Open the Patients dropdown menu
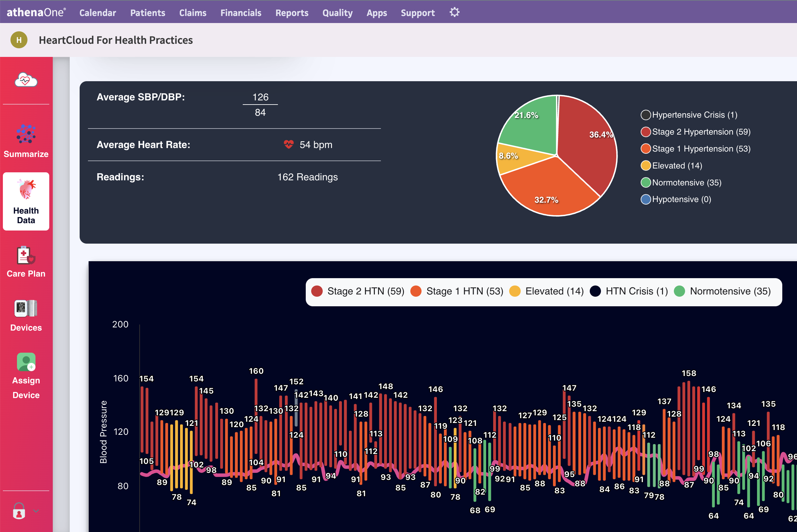Screen dimensions: 797x532 pyautogui.click(x=147, y=13)
